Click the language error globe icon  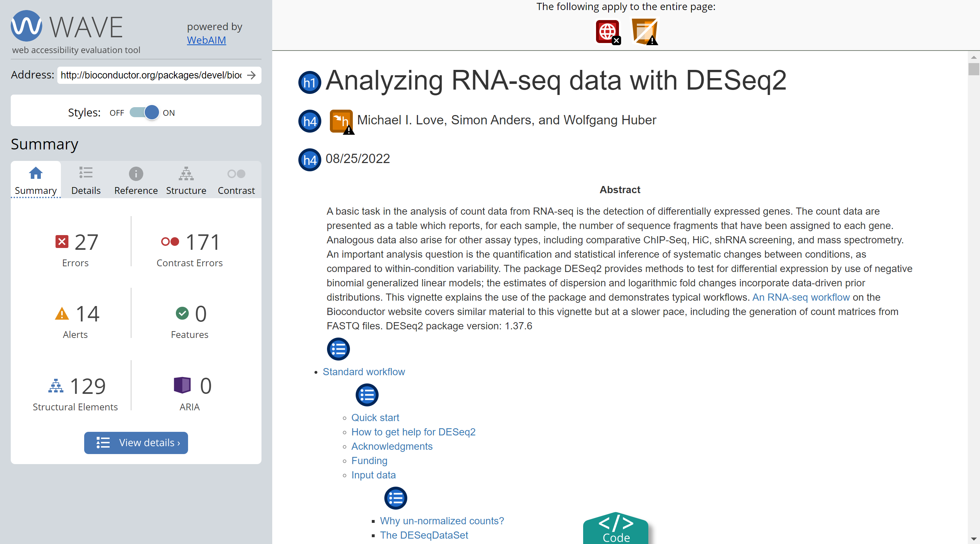607,32
